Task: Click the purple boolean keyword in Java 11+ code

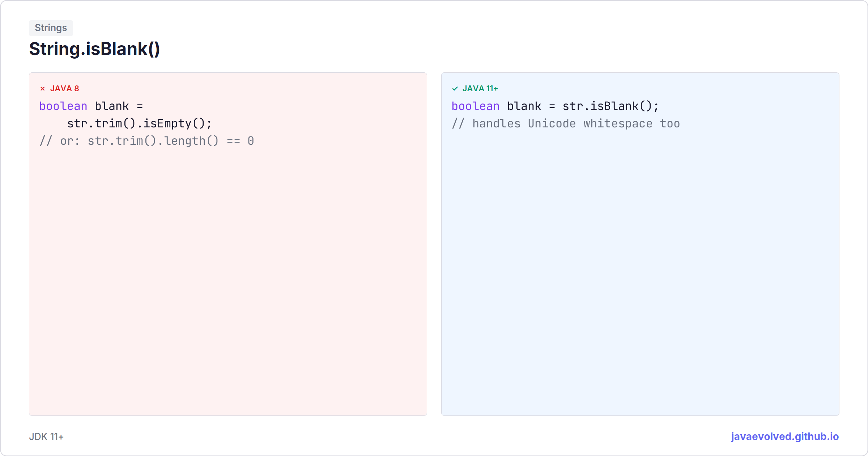Action: tap(476, 106)
